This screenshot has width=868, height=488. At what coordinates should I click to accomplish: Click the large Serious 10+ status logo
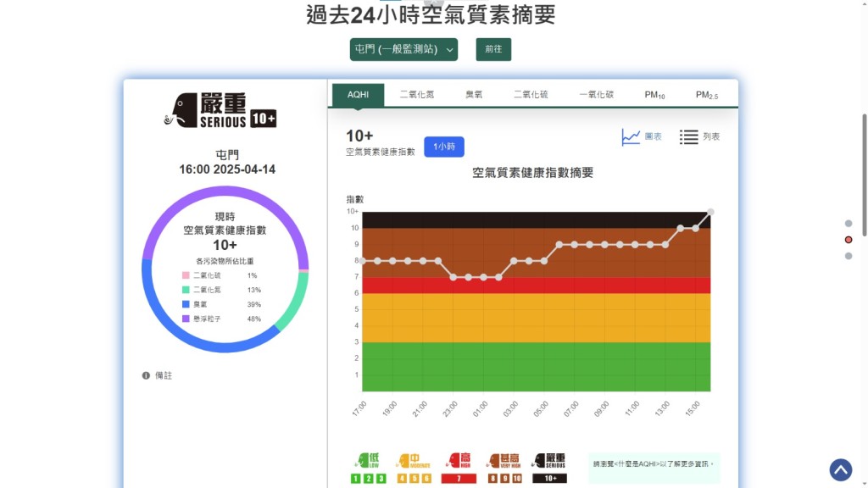pos(220,110)
